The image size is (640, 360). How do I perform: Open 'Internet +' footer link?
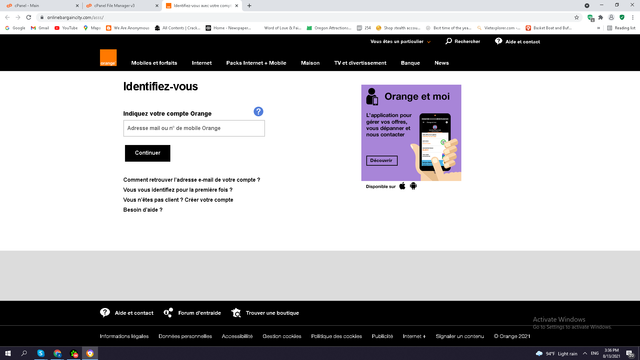(414, 336)
